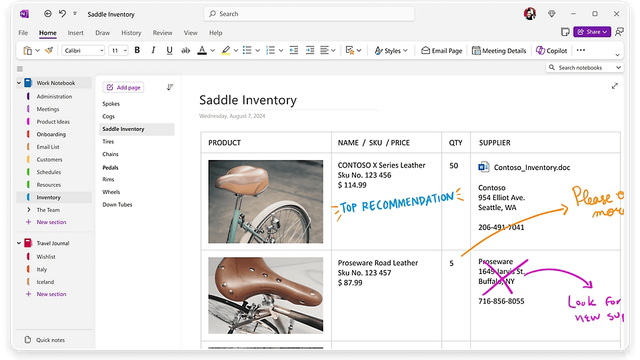Click the Tags checkbox-star icon
640x360 pixels.
coord(350,50)
